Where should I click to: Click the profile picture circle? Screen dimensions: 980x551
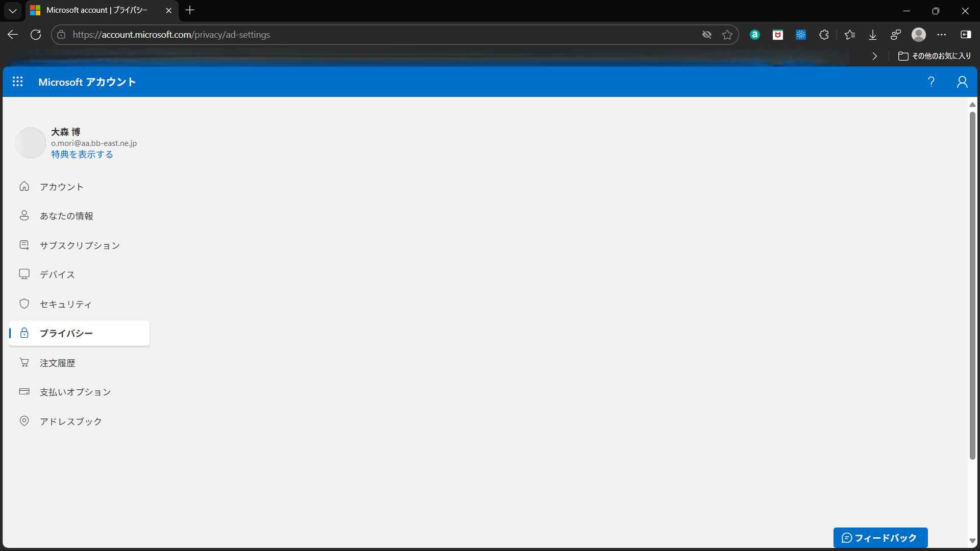pyautogui.click(x=31, y=143)
